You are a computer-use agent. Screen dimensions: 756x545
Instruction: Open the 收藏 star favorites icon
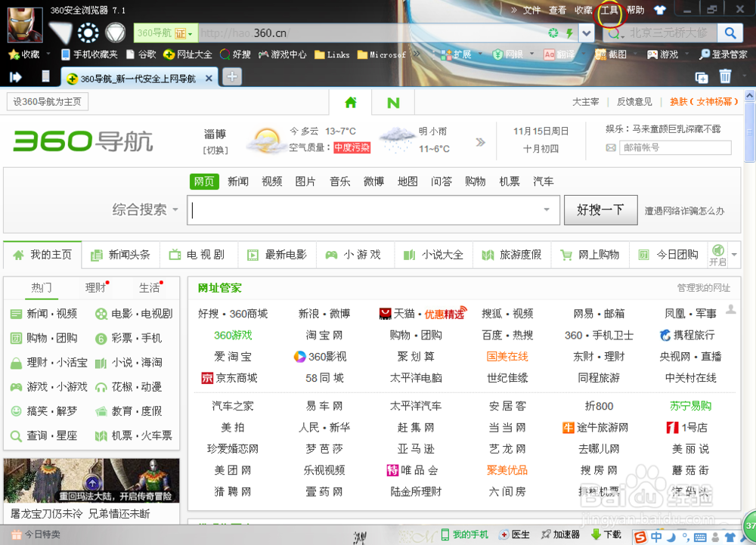click(x=24, y=54)
